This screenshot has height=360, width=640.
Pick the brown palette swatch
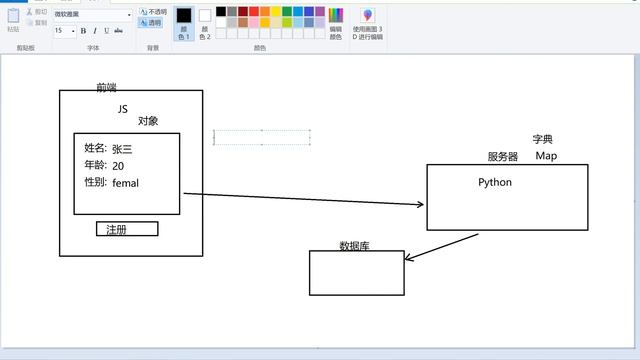[243, 22]
